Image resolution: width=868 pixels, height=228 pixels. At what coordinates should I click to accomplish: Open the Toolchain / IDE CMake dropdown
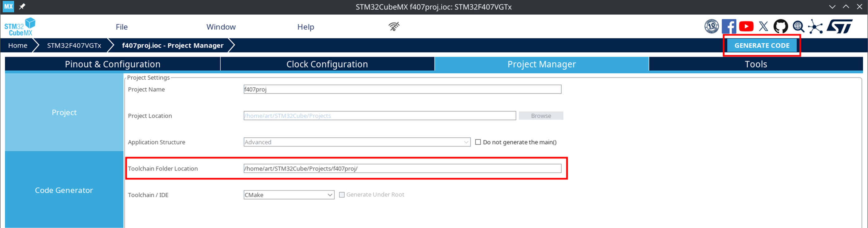pyautogui.click(x=289, y=195)
